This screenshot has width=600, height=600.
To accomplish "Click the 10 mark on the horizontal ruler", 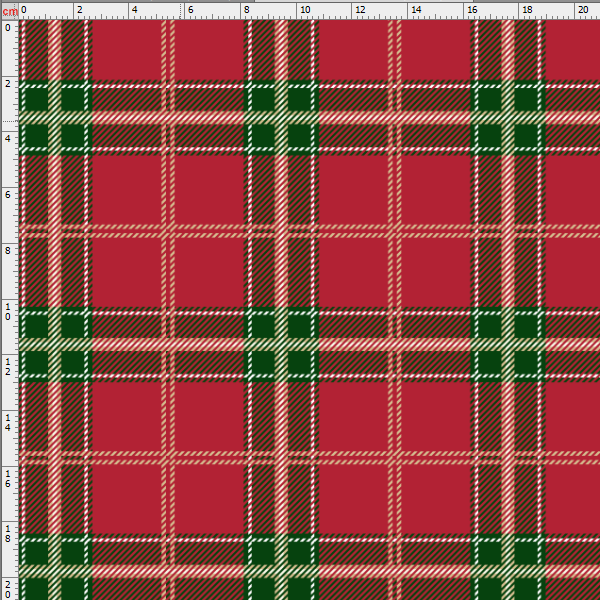I will point(305,10).
